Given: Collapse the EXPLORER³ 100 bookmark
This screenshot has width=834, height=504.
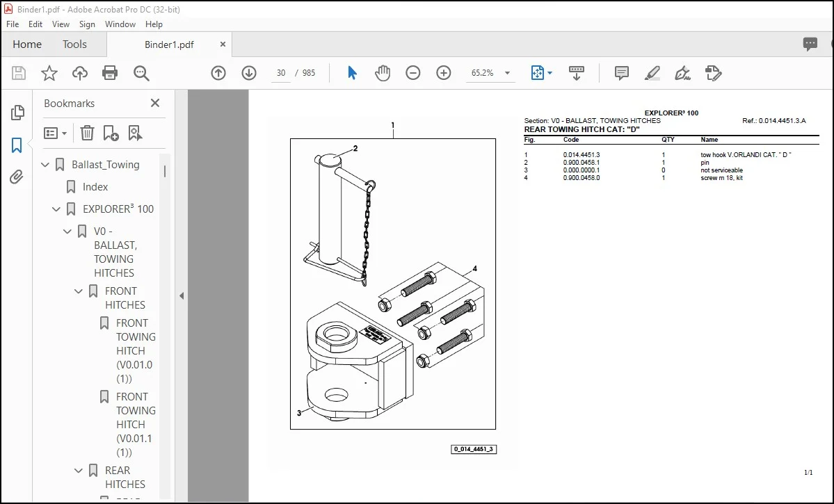Looking at the screenshot, I should (56, 209).
